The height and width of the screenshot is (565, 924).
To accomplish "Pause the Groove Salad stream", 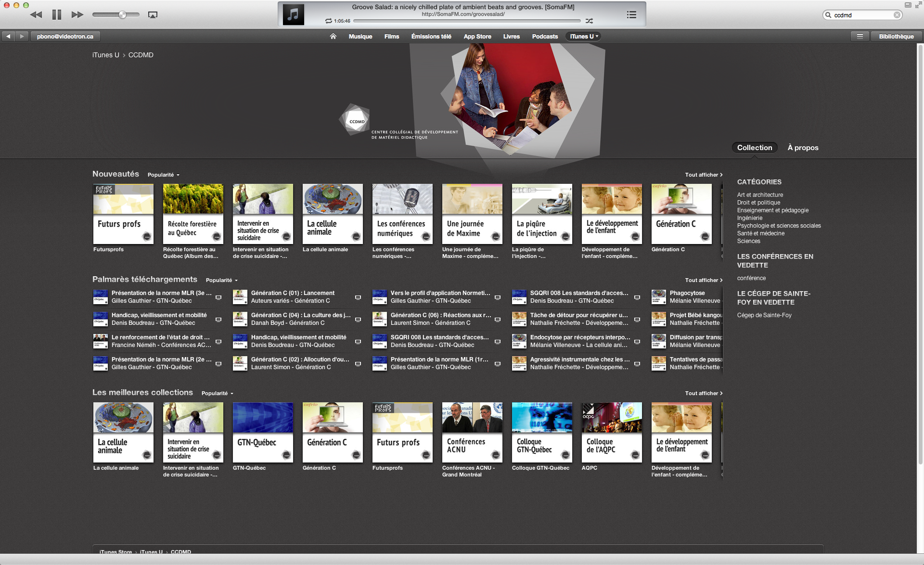I will point(57,14).
